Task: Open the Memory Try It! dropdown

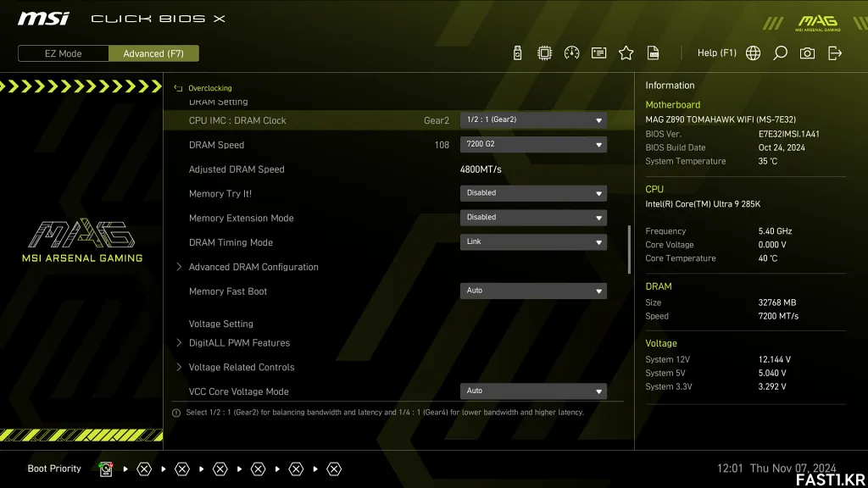Action: click(533, 193)
